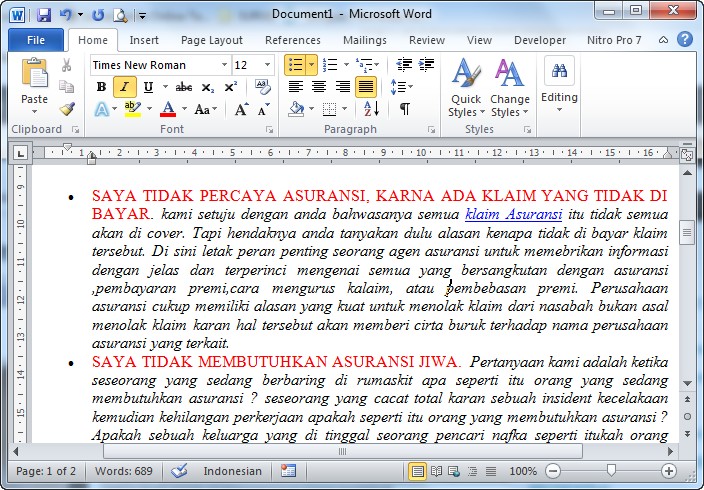Copy selection with the Copy icon
The image size is (704, 490).
(x=66, y=86)
